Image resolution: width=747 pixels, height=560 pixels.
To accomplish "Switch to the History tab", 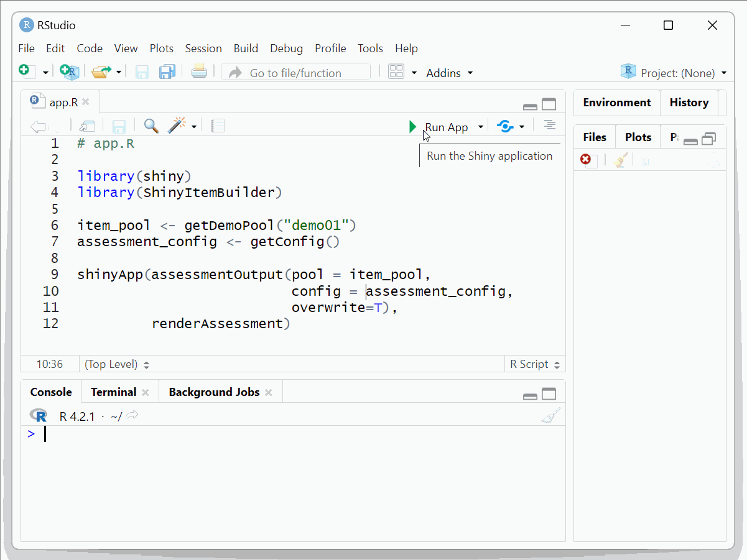I will click(689, 103).
